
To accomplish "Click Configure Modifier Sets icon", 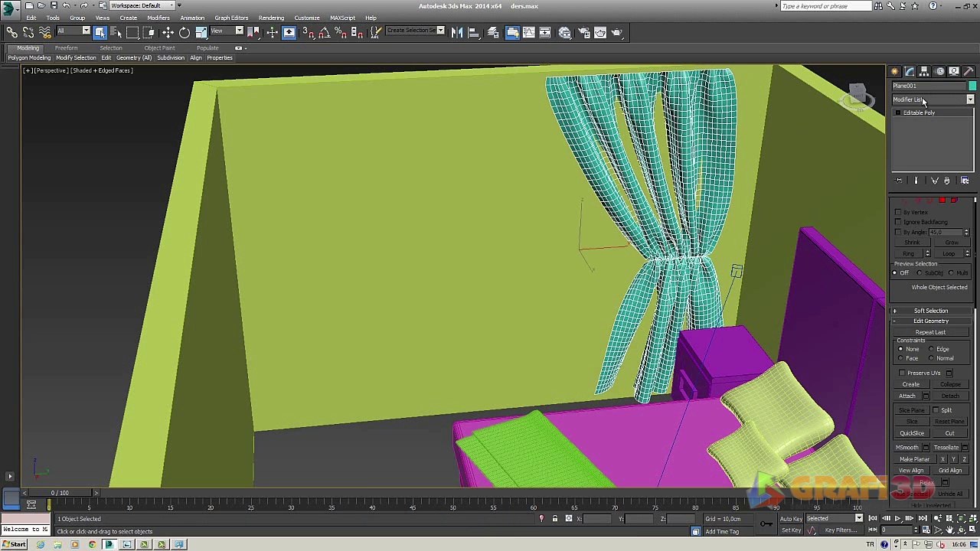I will click(965, 181).
